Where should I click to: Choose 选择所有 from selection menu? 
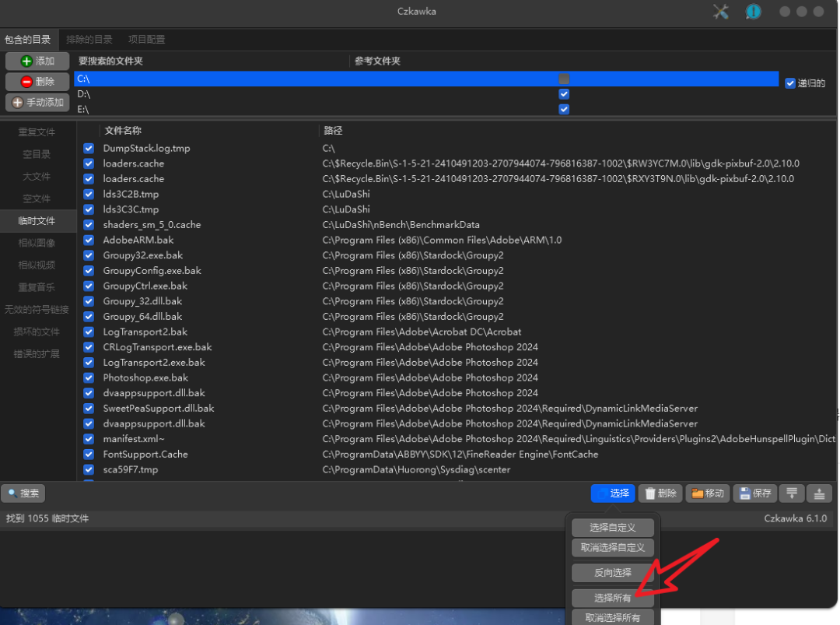(612, 598)
